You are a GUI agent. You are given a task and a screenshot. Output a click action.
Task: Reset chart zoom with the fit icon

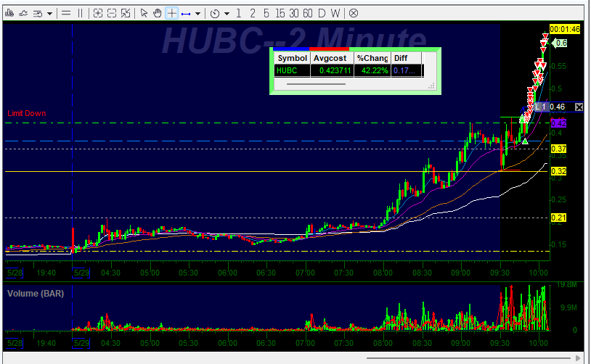(126, 14)
